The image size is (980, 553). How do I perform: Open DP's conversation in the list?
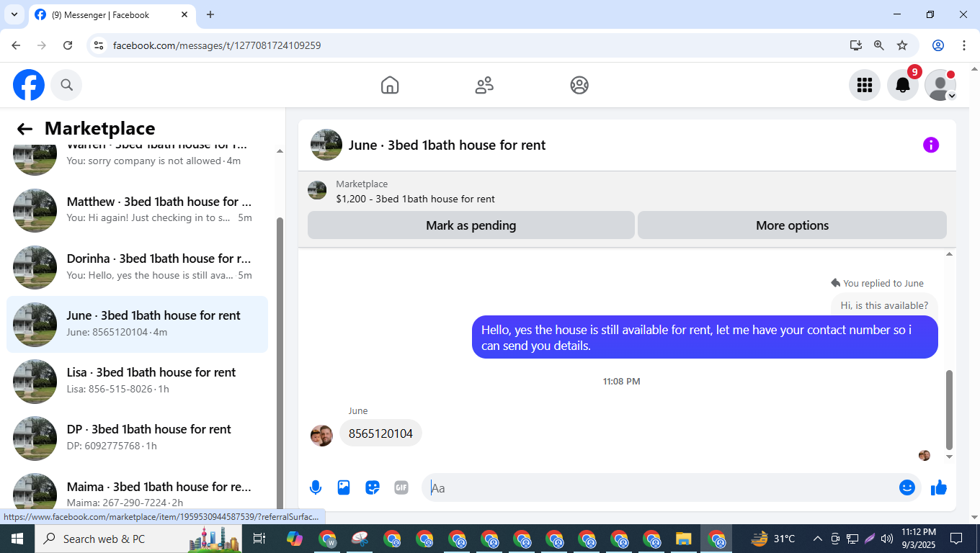click(x=137, y=438)
